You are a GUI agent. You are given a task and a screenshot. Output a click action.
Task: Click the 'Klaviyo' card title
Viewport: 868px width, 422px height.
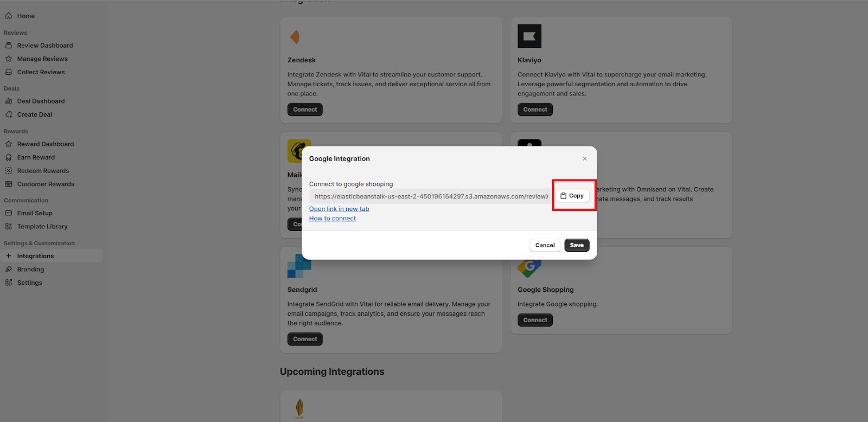529,60
